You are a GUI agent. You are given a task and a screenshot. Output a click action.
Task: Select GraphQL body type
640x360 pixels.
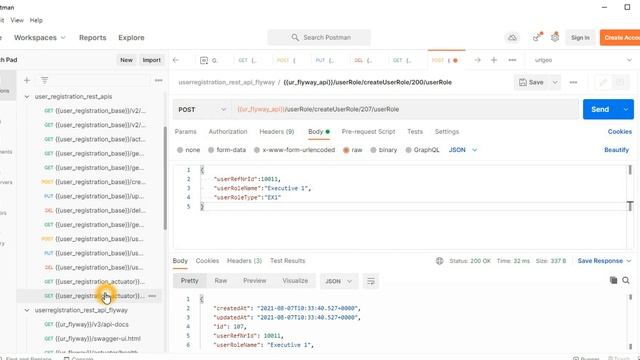click(x=408, y=150)
